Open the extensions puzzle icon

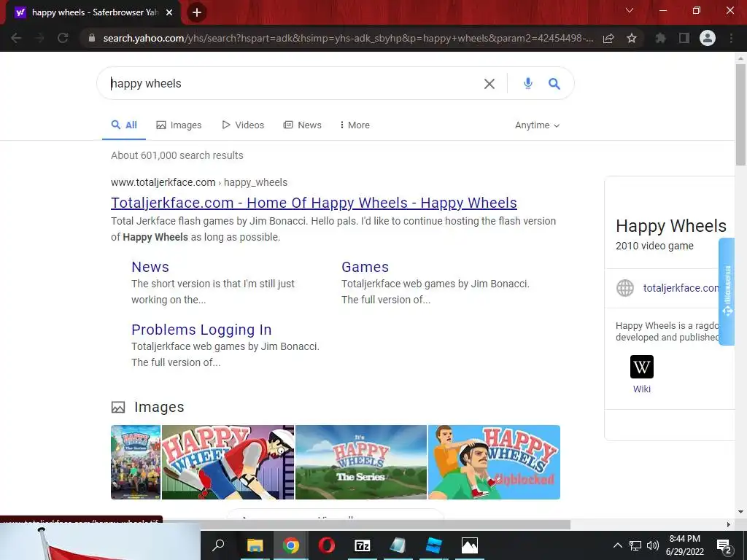click(660, 38)
